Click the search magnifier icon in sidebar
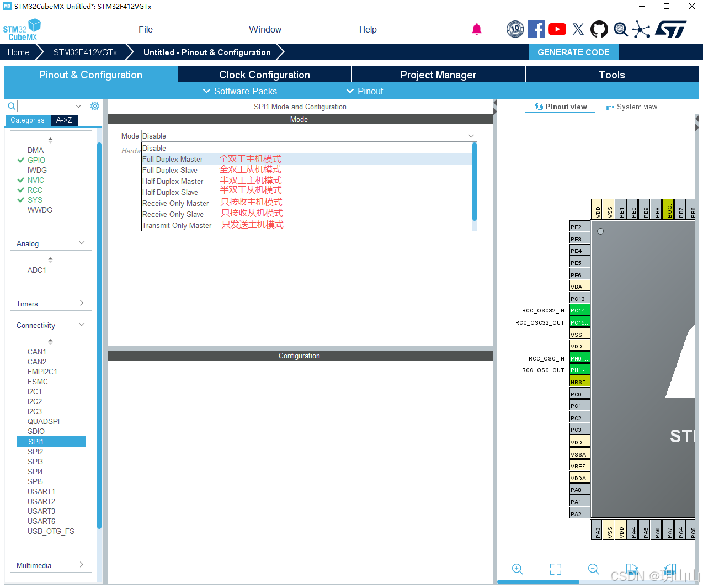The width and height of the screenshot is (703, 588). (x=11, y=106)
